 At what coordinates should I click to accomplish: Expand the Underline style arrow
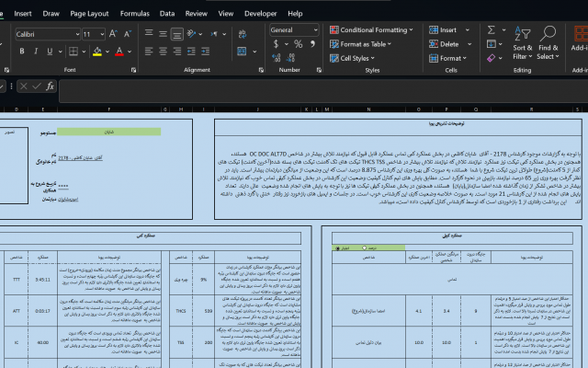click(x=60, y=52)
